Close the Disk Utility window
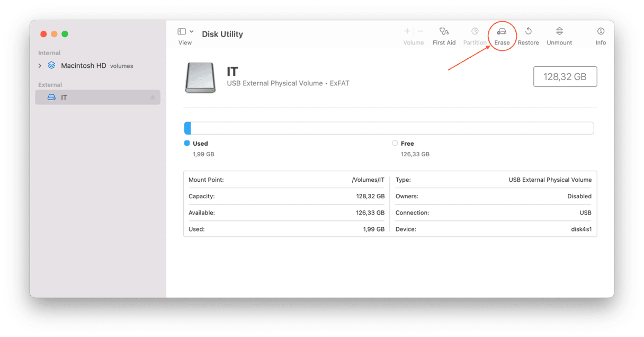644x337 pixels. click(x=43, y=34)
